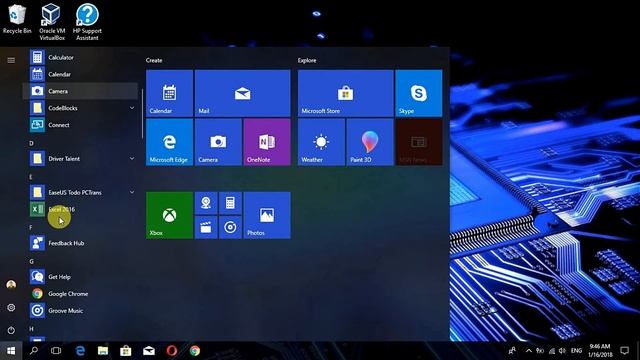
Task: Open Edge from the taskbar
Action: click(x=80, y=351)
